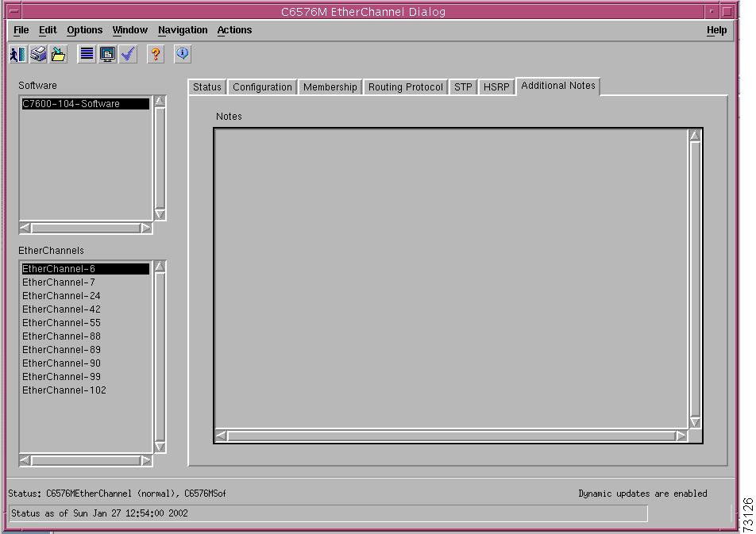Click the monitor screen toolbar icon
Image resolution: width=756 pixels, height=534 pixels.
tap(107, 54)
